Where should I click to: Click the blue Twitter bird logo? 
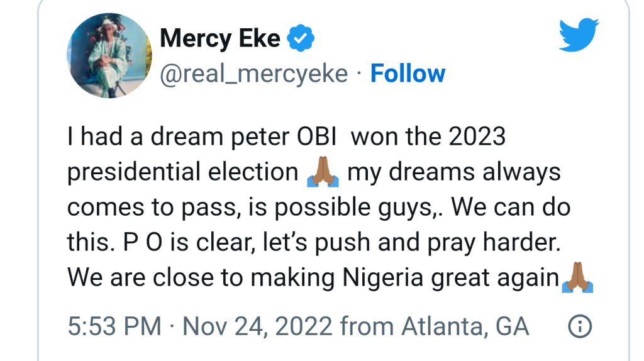coord(579,35)
